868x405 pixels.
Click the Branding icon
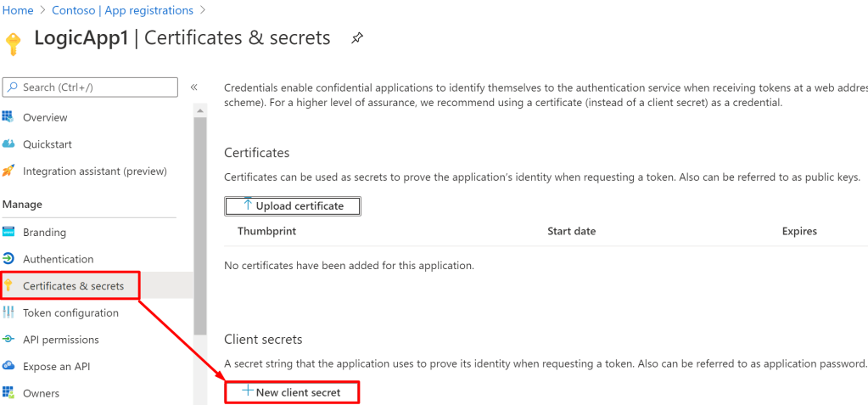pyautogui.click(x=8, y=232)
